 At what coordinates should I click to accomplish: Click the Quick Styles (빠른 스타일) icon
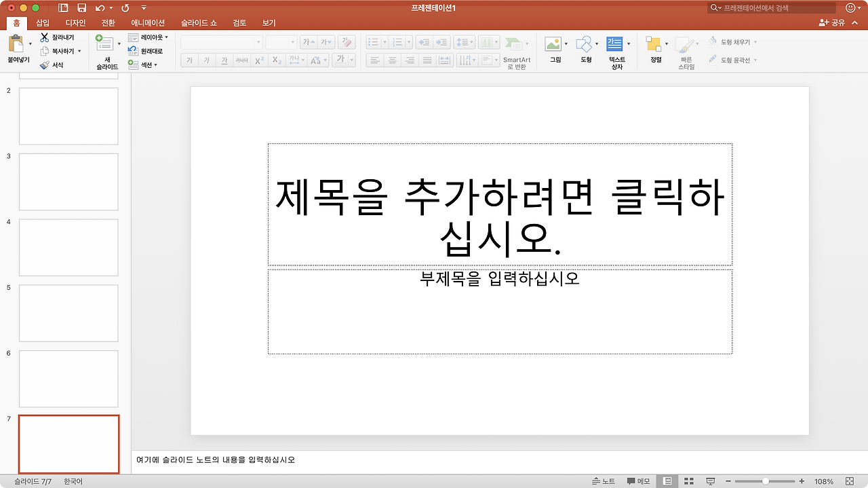tap(685, 45)
